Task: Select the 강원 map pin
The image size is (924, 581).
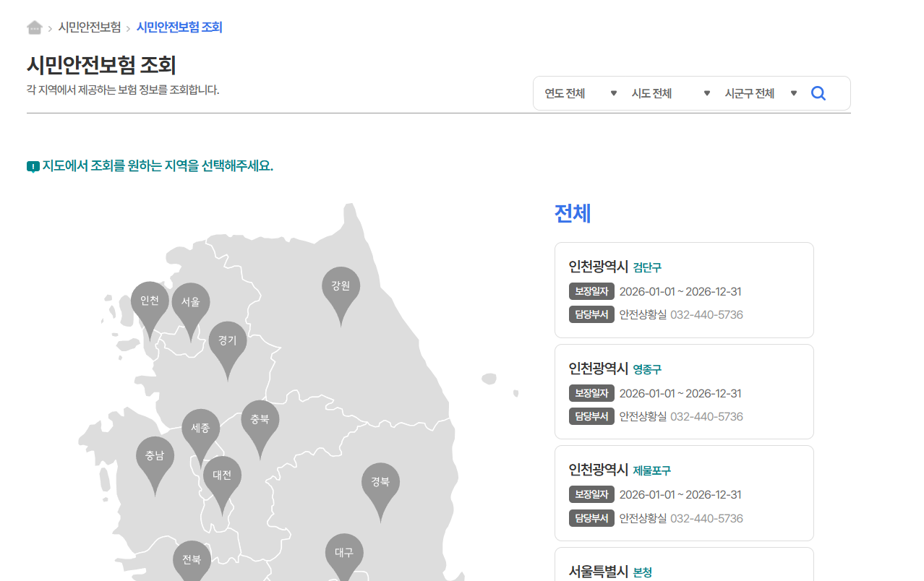Action: tap(341, 287)
